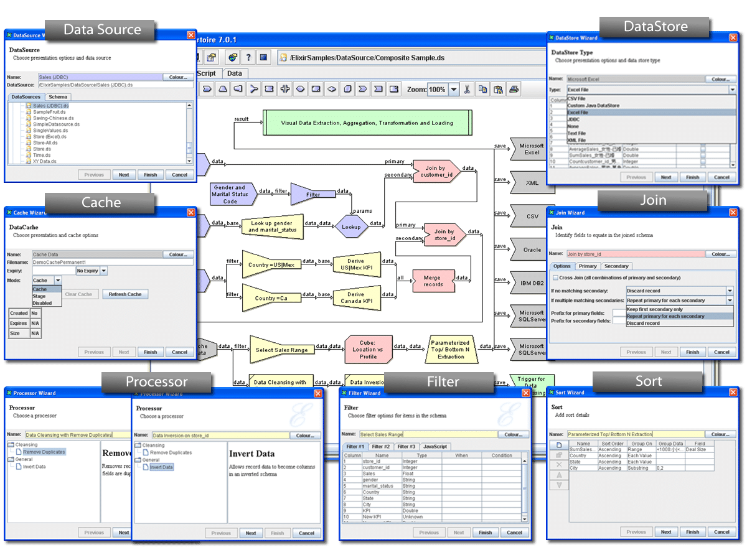Click the printer icon in the toolbar
Image resolution: width=747 pixels, height=560 pixels.
coord(514,89)
